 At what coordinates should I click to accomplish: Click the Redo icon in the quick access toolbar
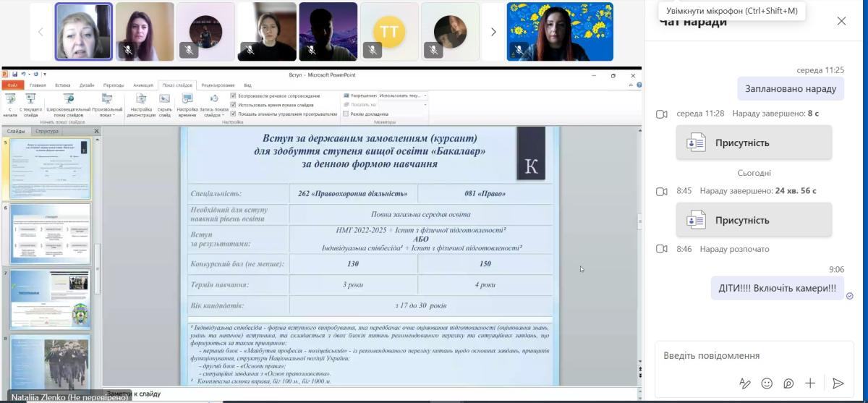coord(36,74)
